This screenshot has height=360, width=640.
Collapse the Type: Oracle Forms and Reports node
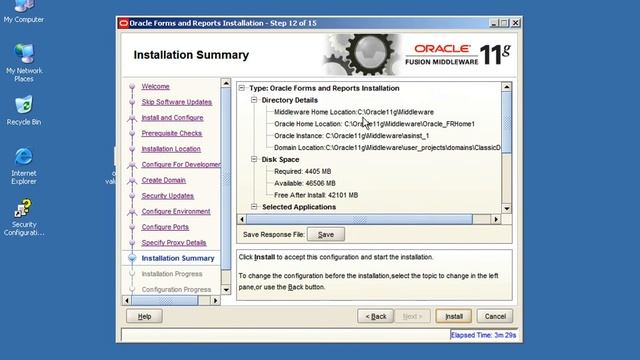coord(242,88)
